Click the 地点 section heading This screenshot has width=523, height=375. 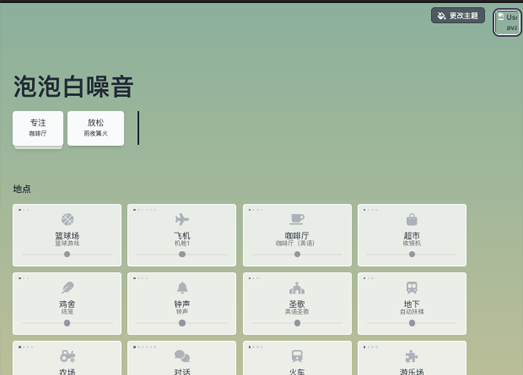(x=22, y=189)
